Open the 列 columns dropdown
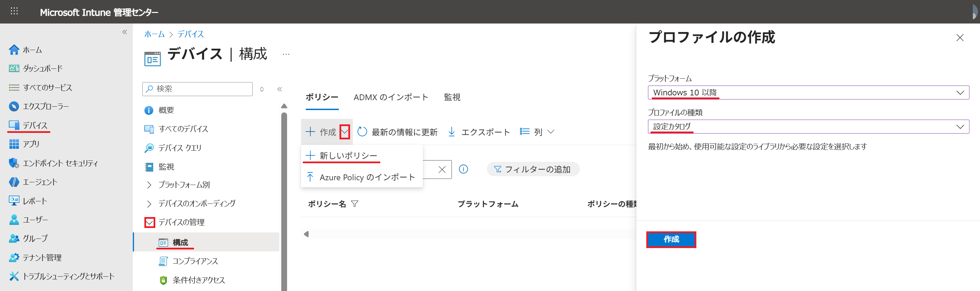This screenshot has width=980, height=291. [537, 132]
